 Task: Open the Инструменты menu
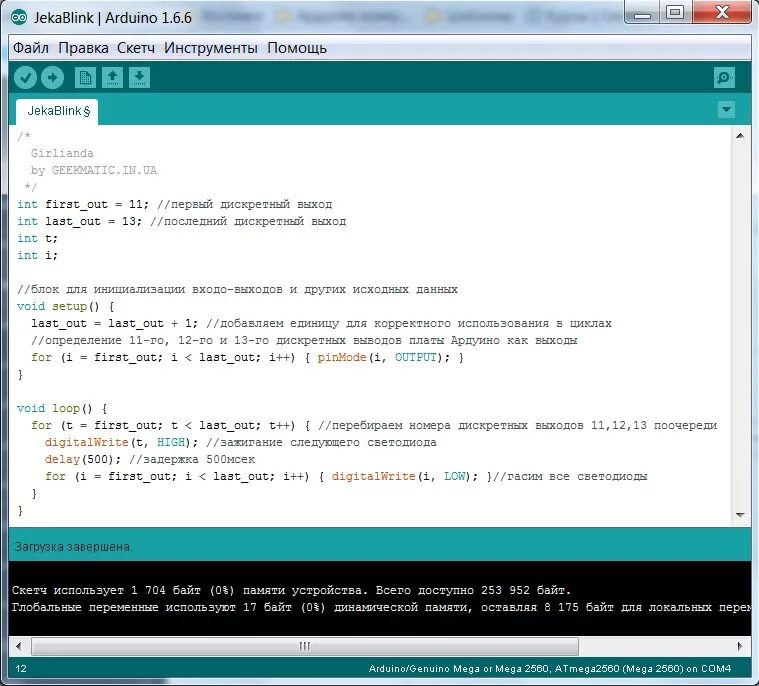(211, 48)
